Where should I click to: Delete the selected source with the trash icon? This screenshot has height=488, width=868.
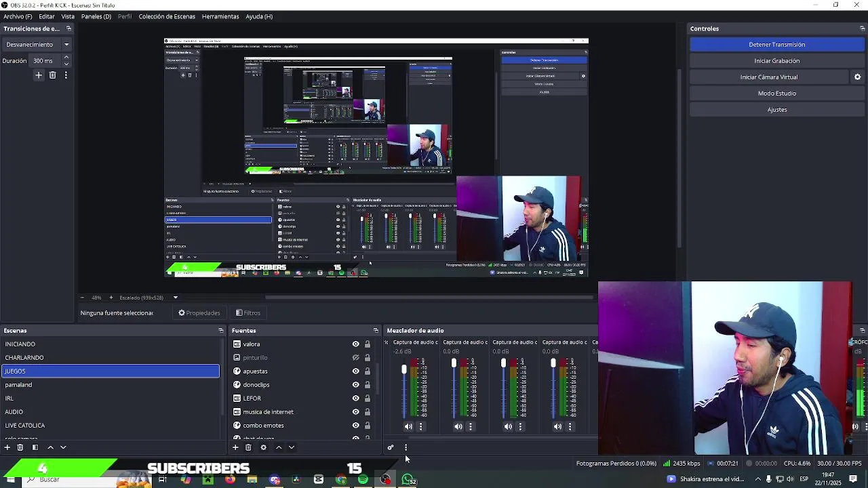[x=248, y=447]
